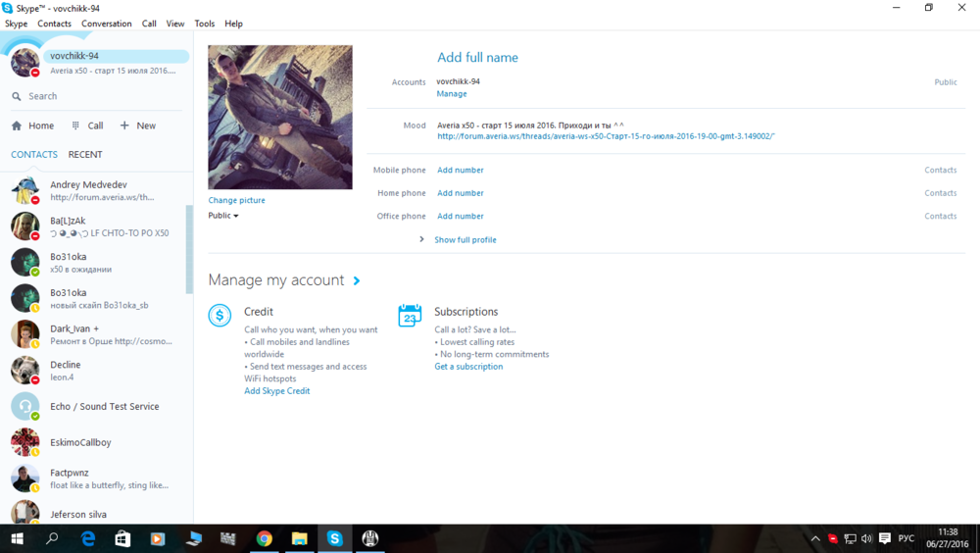The height and width of the screenshot is (553, 980).
Task: Expand Manage my account arrow
Action: click(x=357, y=280)
